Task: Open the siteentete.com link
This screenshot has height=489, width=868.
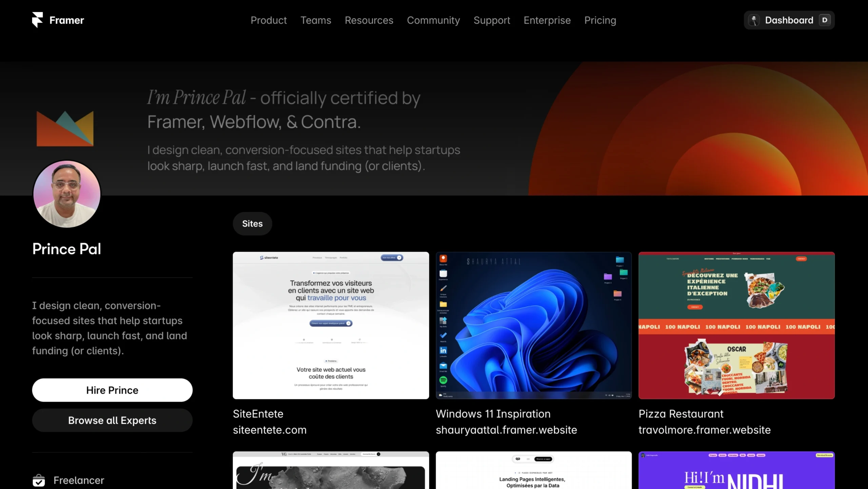Action: (x=270, y=430)
